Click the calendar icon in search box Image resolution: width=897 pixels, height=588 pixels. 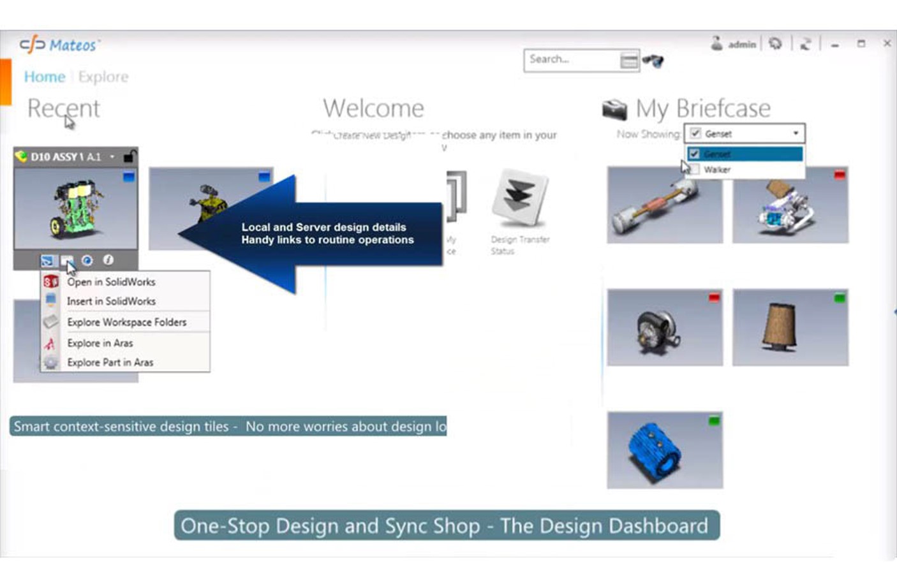click(x=628, y=61)
